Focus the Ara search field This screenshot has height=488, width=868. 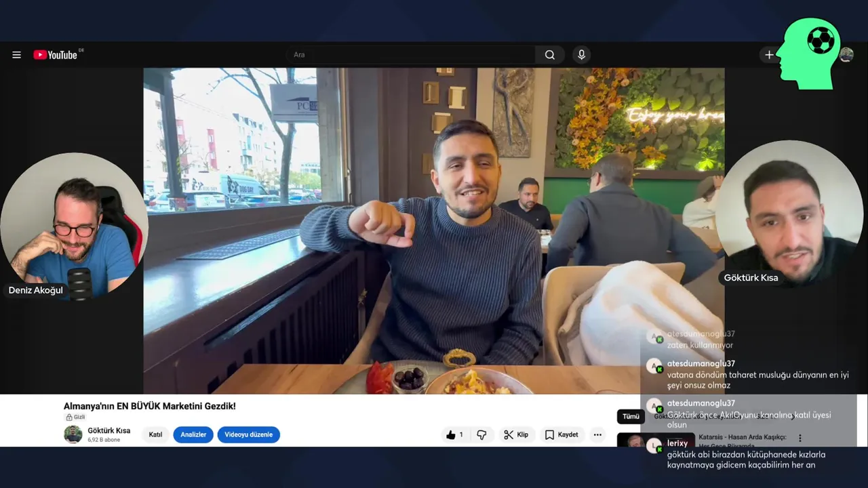(x=410, y=55)
